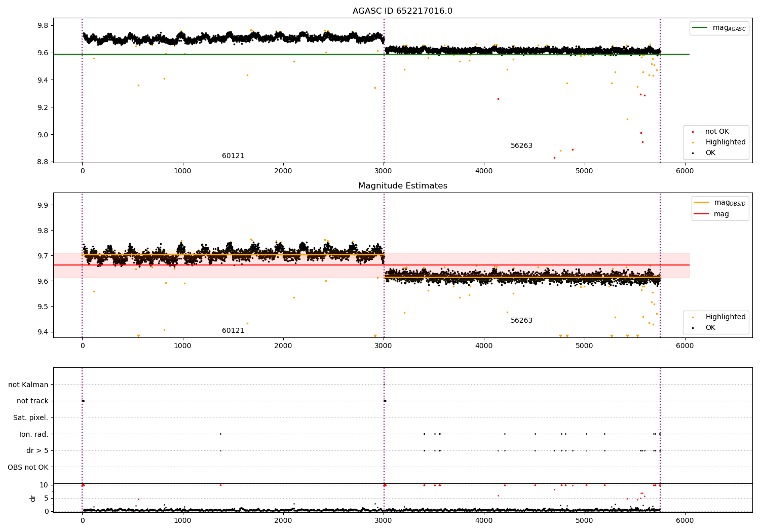Click the 'AGASC ID 652217016.0' plot title
Screen dimensions: 760x532
pyautogui.click(x=402, y=11)
